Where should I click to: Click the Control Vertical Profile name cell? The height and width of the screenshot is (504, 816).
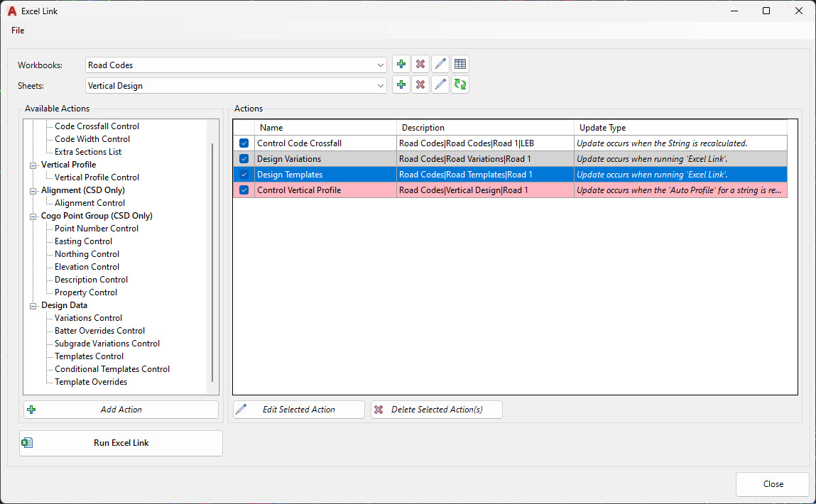pyautogui.click(x=325, y=190)
